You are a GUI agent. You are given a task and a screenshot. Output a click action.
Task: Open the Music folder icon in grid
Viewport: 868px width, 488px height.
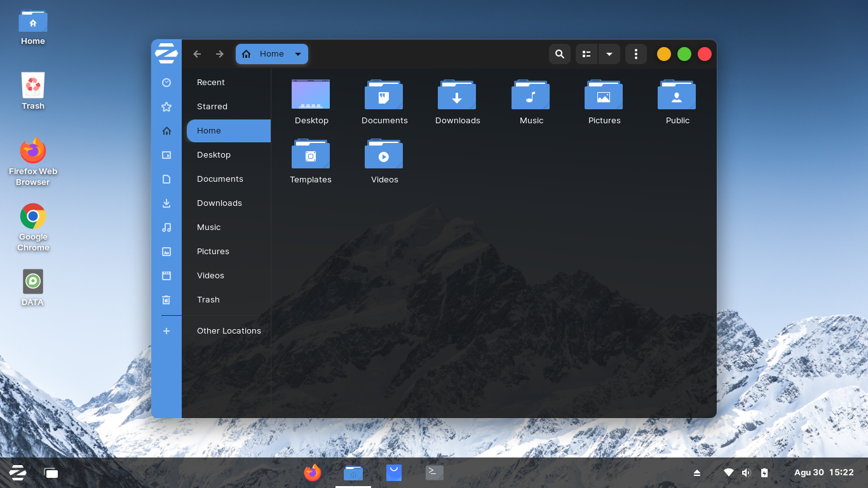pos(531,95)
